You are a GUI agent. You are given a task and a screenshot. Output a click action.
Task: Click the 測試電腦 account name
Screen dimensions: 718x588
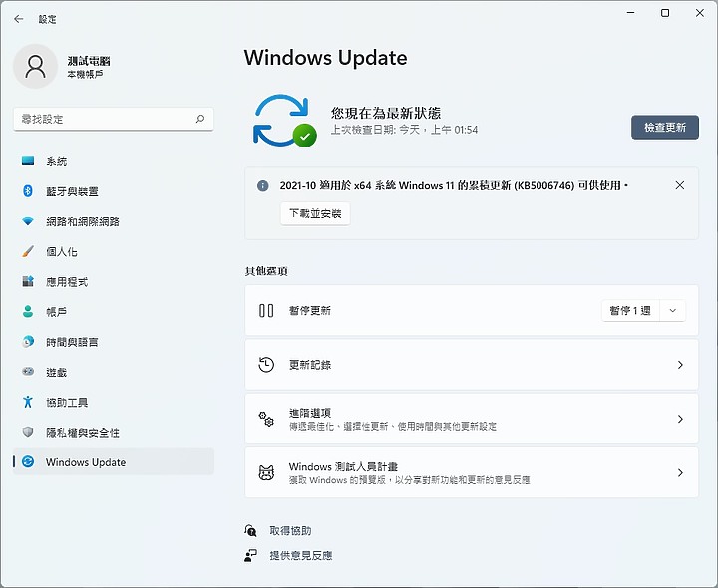tap(89, 61)
